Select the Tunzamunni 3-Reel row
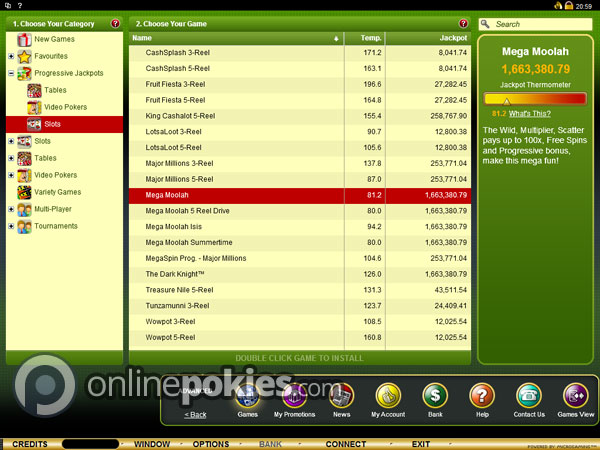600x450 pixels. click(300, 306)
